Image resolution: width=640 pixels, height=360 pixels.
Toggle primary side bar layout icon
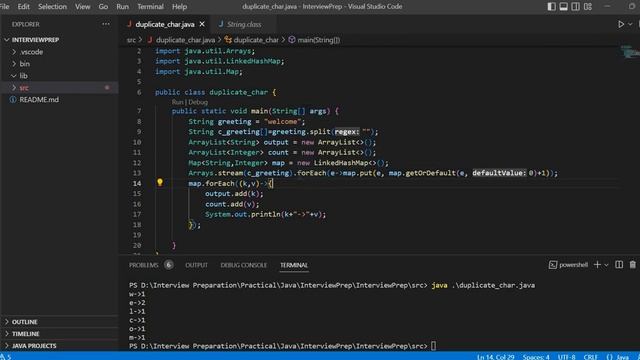click(551, 7)
